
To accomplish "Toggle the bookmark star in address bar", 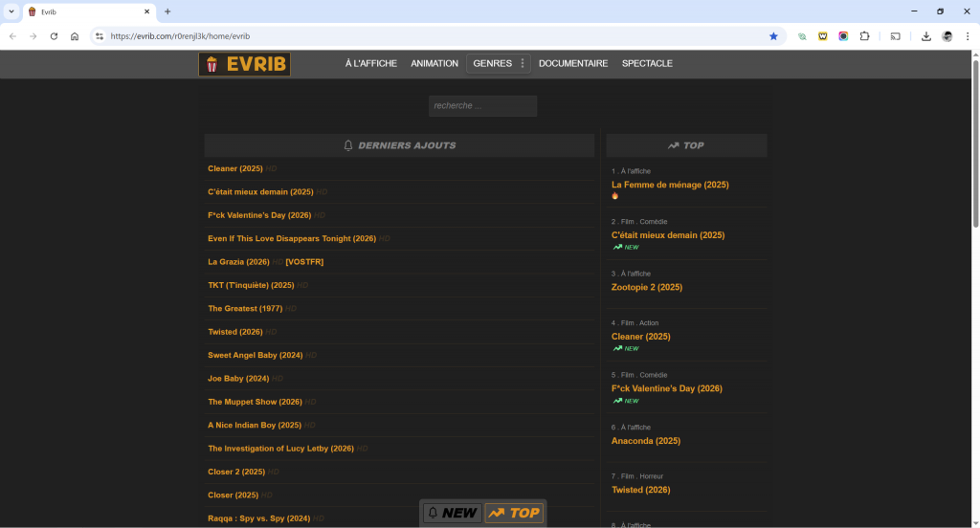I will (773, 36).
